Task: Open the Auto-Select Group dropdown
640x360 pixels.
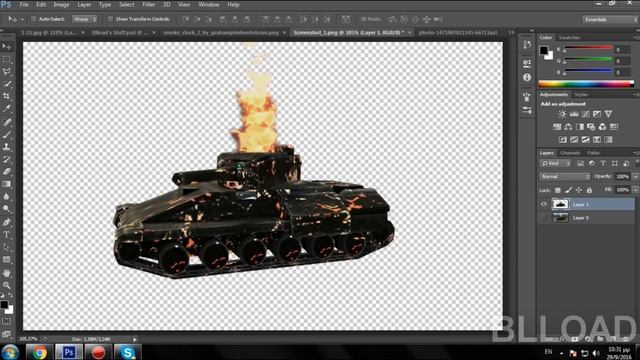Action: coord(84,19)
